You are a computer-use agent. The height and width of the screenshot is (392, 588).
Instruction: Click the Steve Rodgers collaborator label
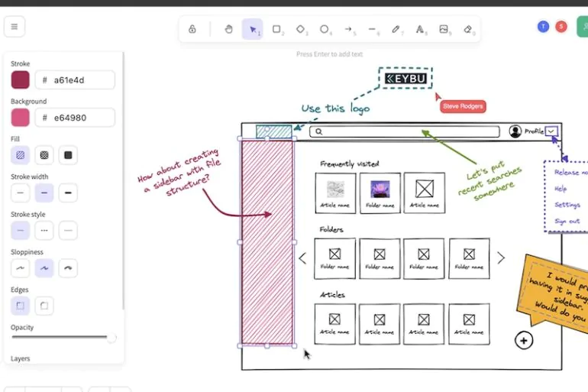tap(463, 106)
